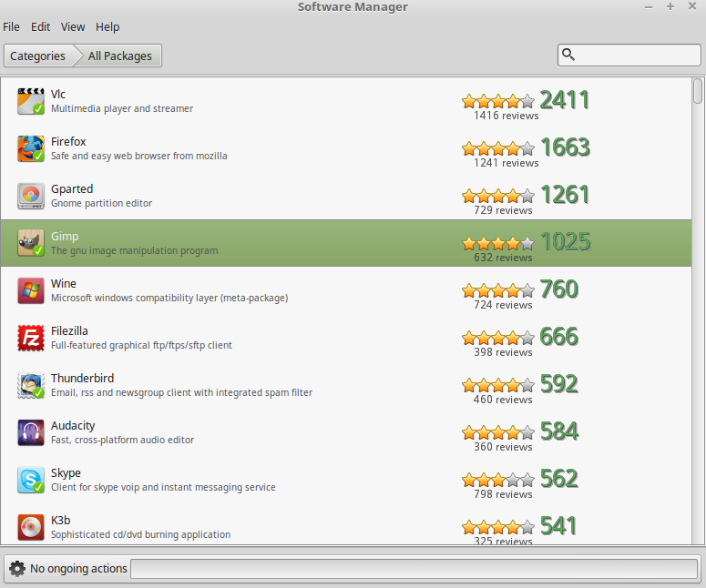
Task: Click the vertical scrollbar handle
Action: [698, 91]
